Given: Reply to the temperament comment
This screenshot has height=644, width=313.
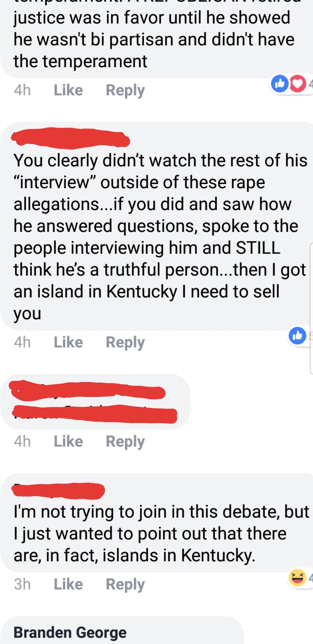Looking at the screenshot, I should 125,91.
